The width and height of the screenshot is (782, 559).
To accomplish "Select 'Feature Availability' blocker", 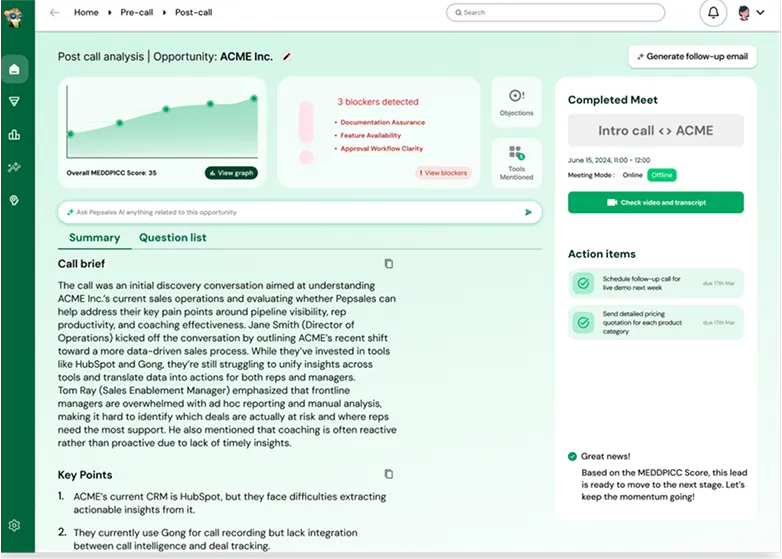I will pos(371,135).
